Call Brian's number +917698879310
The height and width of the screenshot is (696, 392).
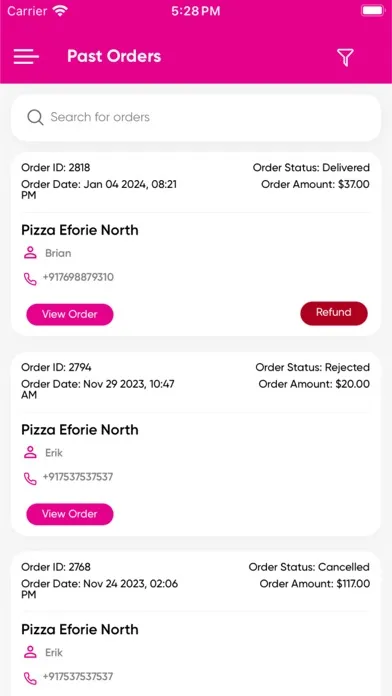pos(78,277)
